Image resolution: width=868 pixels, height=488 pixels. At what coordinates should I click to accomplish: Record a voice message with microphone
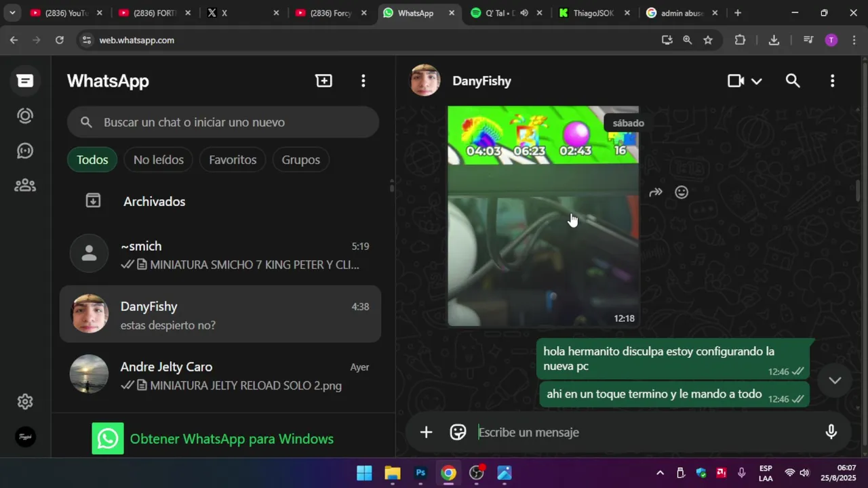pos(831,432)
